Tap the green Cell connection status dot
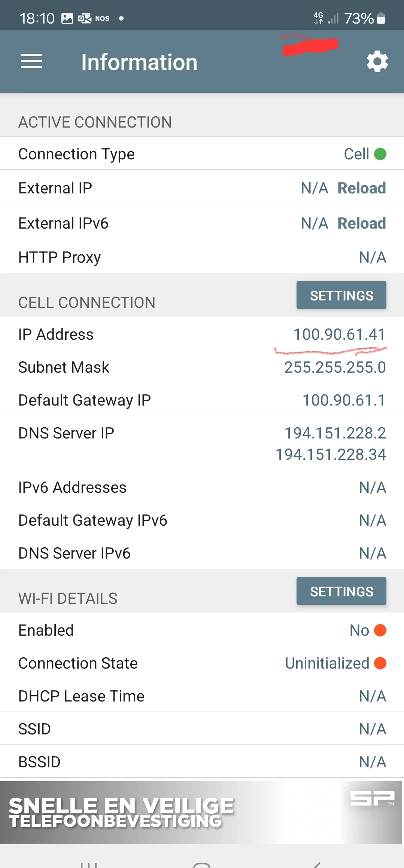404x868 pixels. tap(380, 154)
